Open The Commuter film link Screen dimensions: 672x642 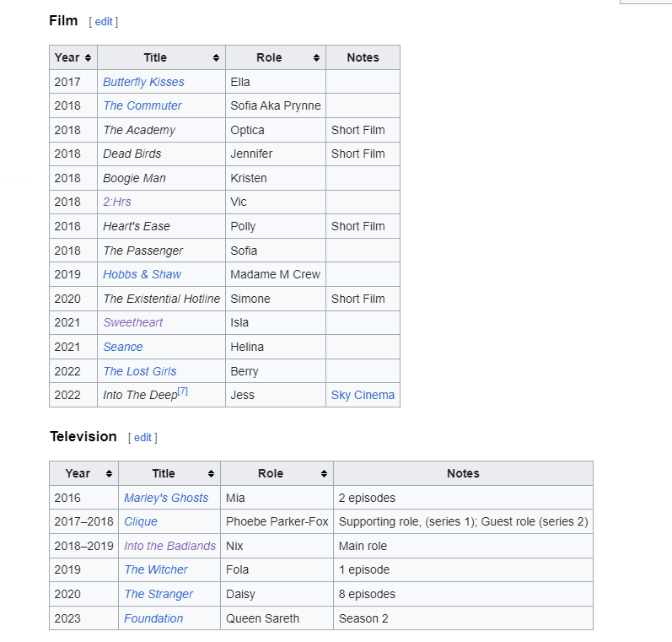point(142,105)
